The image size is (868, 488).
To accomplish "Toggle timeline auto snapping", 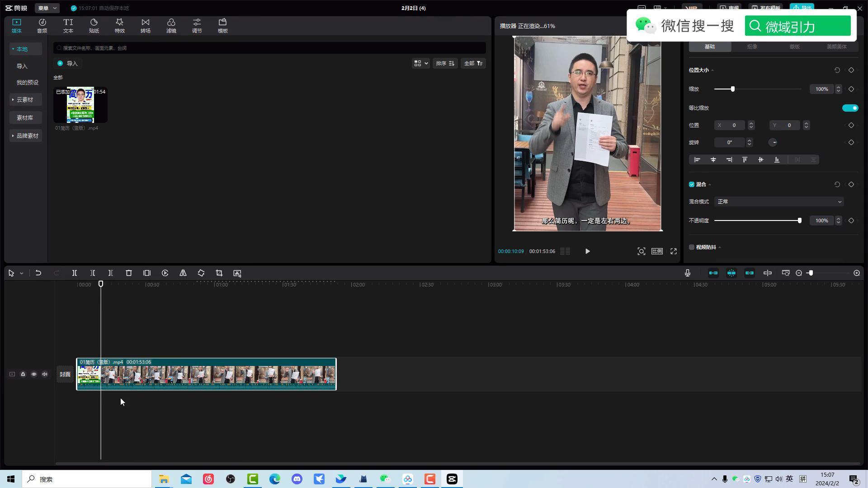I will pyautogui.click(x=731, y=273).
